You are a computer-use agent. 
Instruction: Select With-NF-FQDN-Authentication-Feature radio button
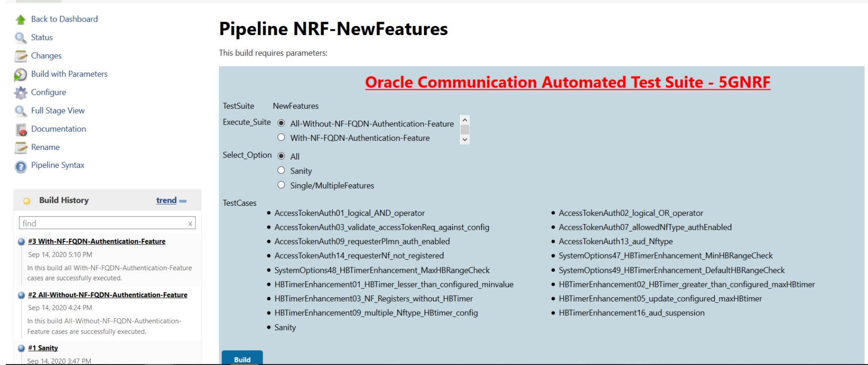[x=281, y=138]
